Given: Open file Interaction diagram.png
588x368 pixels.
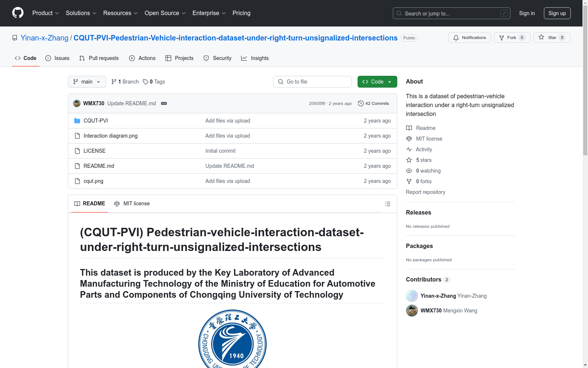Looking at the screenshot, I should point(111,136).
